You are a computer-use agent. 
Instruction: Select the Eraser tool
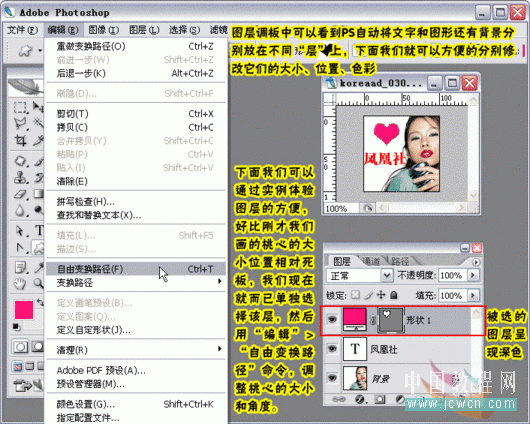tap(20, 194)
